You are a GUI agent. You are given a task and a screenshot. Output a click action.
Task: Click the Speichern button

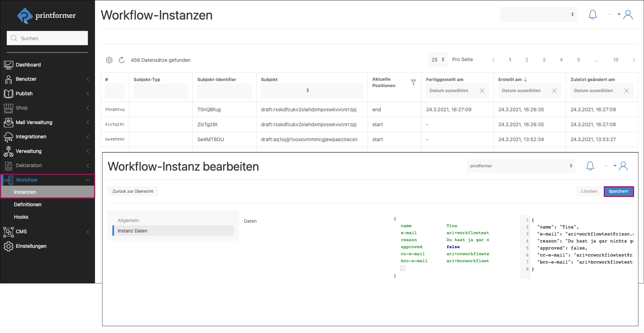coord(618,191)
